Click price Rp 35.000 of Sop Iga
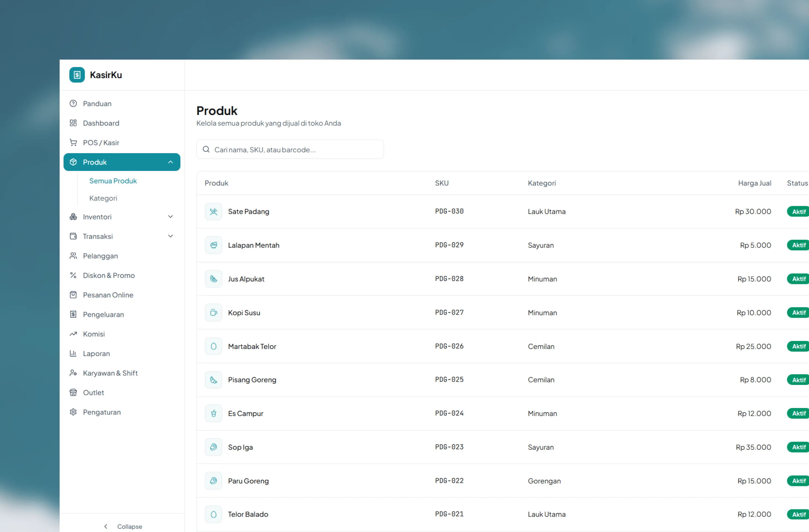Screen dimensions: 809x532 point(753,447)
